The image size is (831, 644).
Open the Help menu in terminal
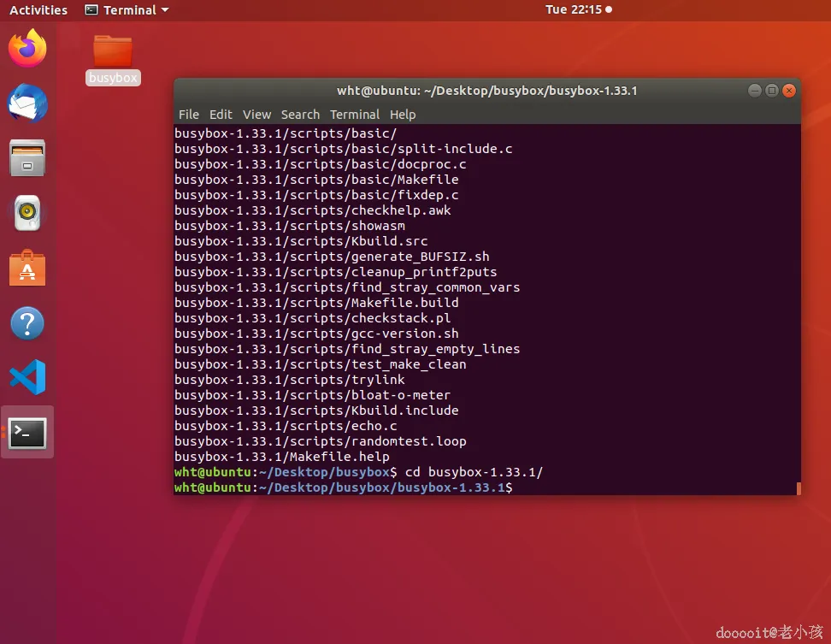[x=403, y=115]
